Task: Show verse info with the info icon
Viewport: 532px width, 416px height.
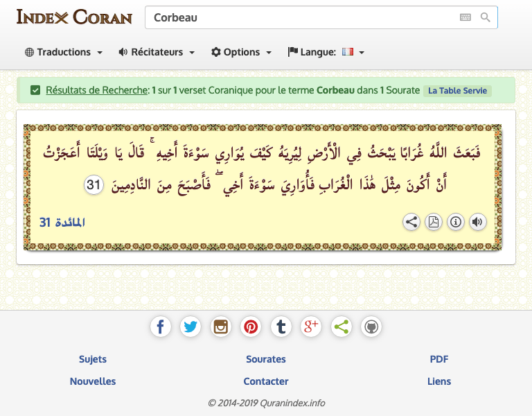Action: click(x=455, y=222)
